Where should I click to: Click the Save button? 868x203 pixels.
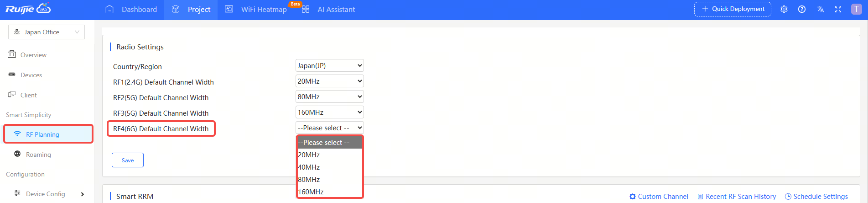(x=128, y=160)
